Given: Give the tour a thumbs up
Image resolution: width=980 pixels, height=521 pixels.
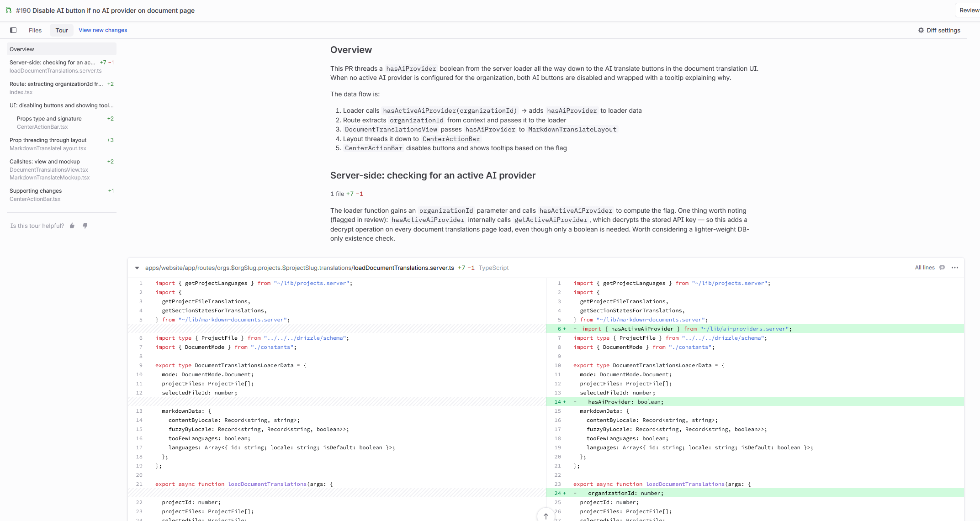Looking at the screenshot, I should tap(72, 226).
